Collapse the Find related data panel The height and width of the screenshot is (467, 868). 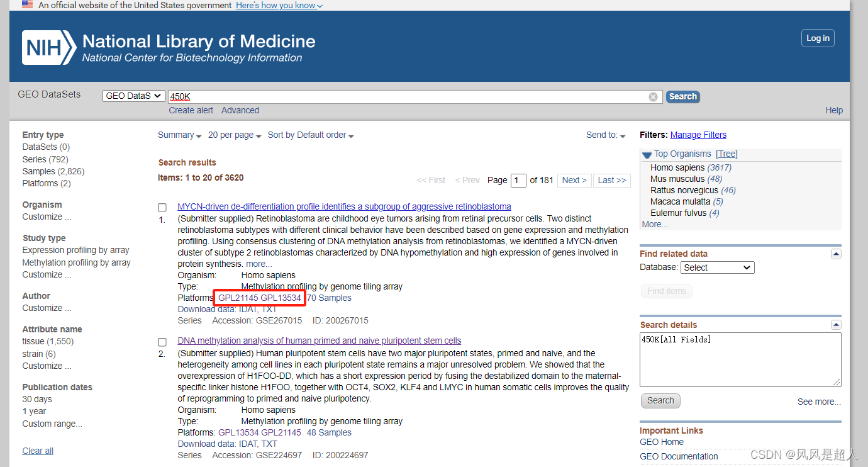[x=836, y=254]
